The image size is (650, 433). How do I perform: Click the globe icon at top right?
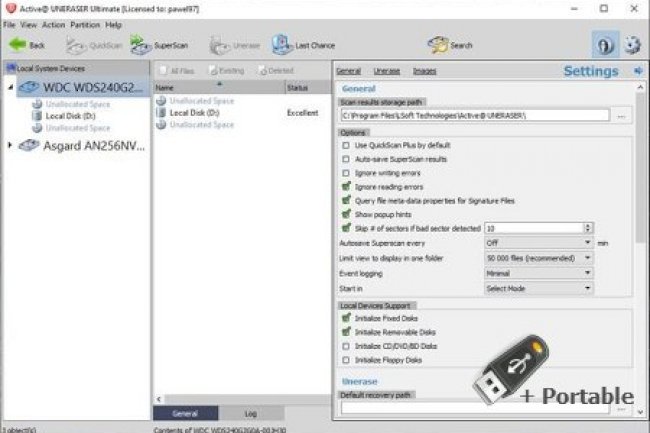(x=632, y=45)
